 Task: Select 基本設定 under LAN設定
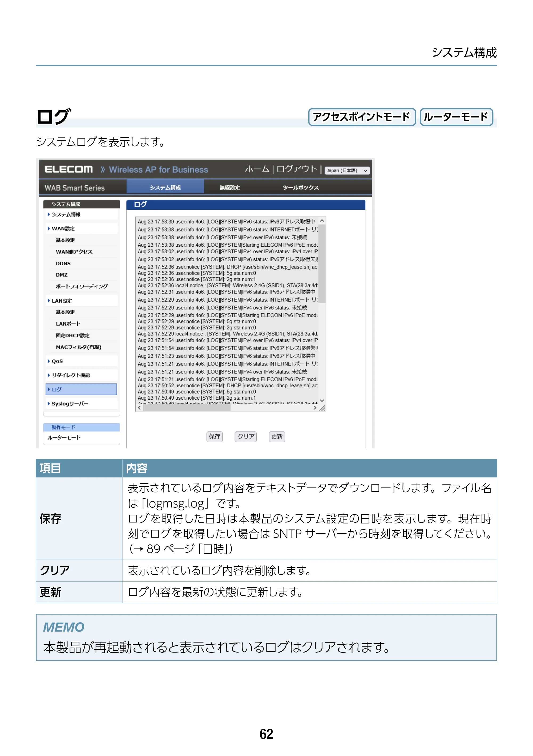coord(65,312)
